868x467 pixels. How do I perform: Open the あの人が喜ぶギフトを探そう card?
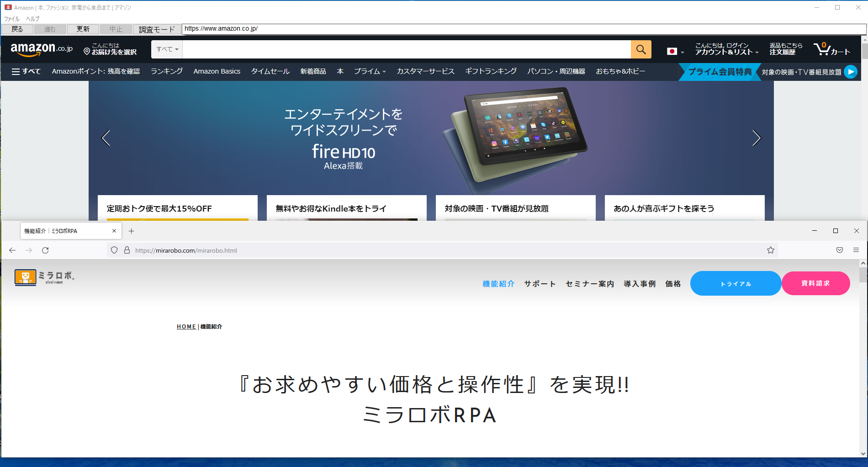[x=685, y=208]
